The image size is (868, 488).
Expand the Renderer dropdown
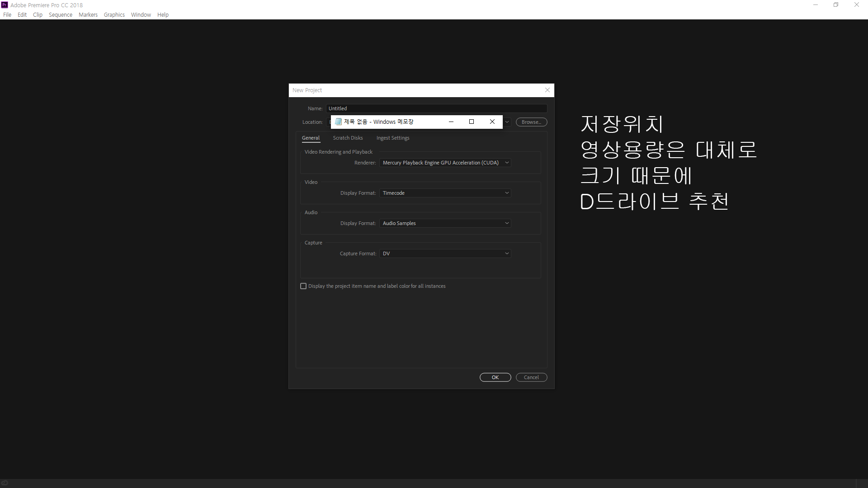445,163
